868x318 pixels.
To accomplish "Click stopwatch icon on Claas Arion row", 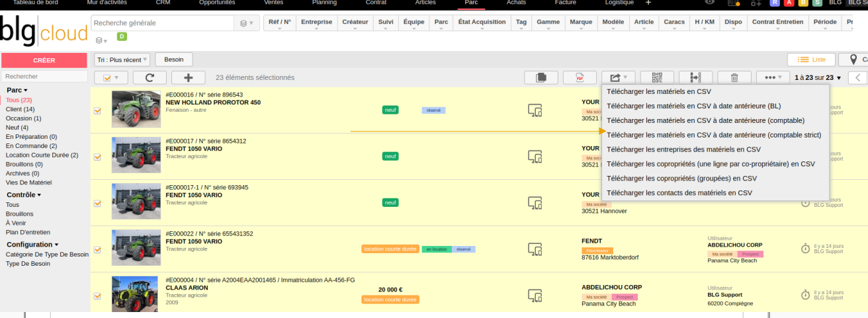I will point(805,295).
